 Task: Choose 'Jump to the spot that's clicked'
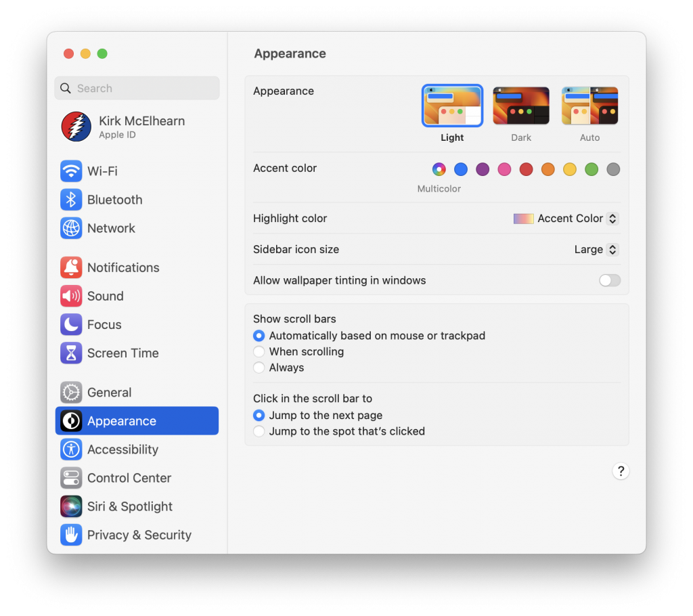pos(259,431)
